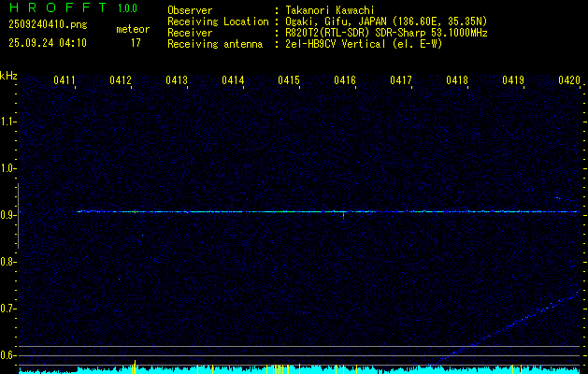Click the 0417 time marker
Screen dimensions: 588x374
point(401,80)
